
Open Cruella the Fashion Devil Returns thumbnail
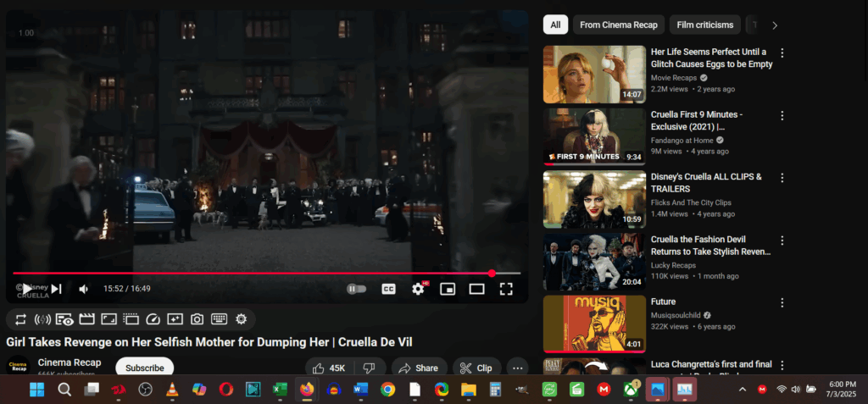tap(594, 262)
